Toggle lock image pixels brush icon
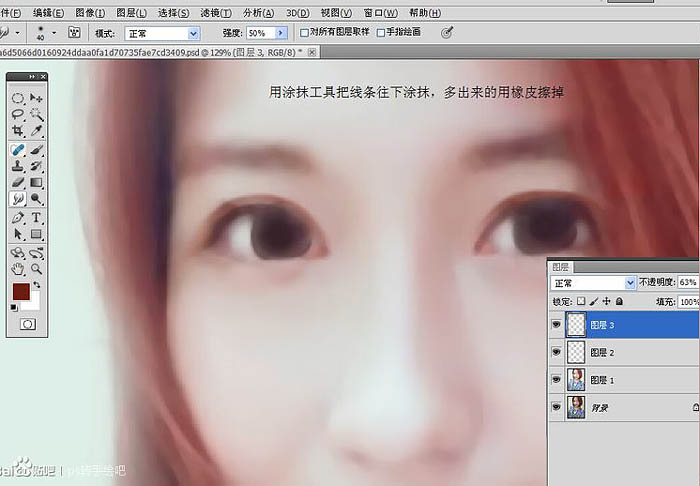 coord(594,301)
